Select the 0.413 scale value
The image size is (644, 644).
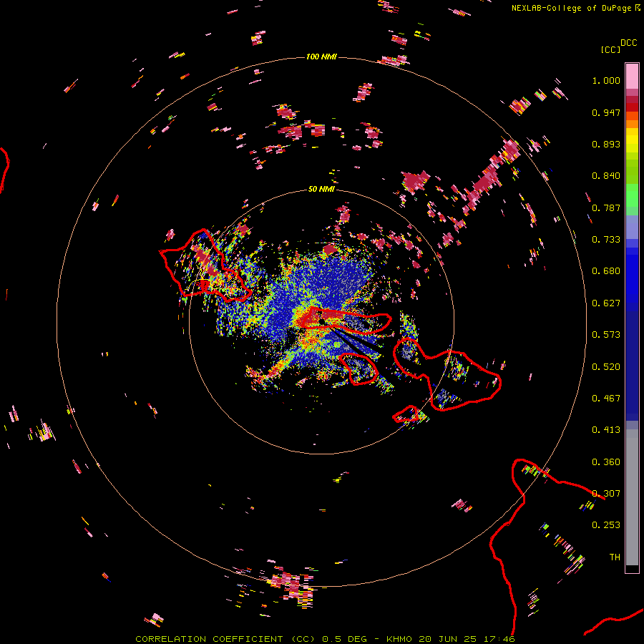606,430
